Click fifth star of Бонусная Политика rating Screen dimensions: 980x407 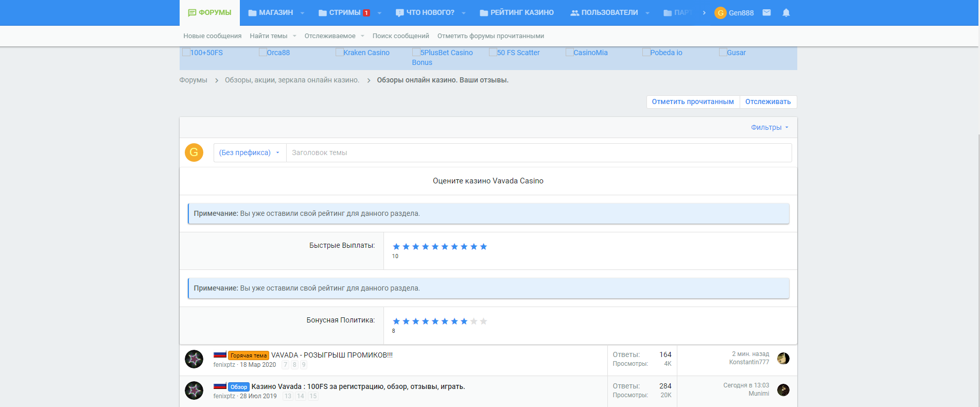(x=435, y=321)
